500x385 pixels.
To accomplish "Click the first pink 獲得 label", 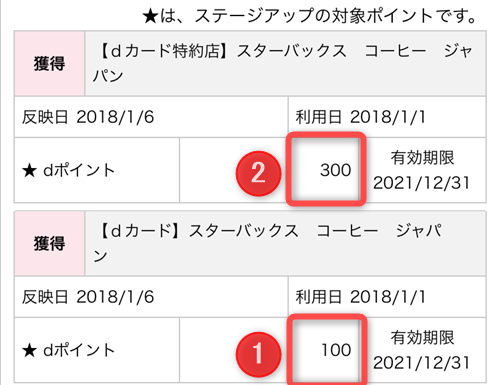I will (x=49, y=63).
